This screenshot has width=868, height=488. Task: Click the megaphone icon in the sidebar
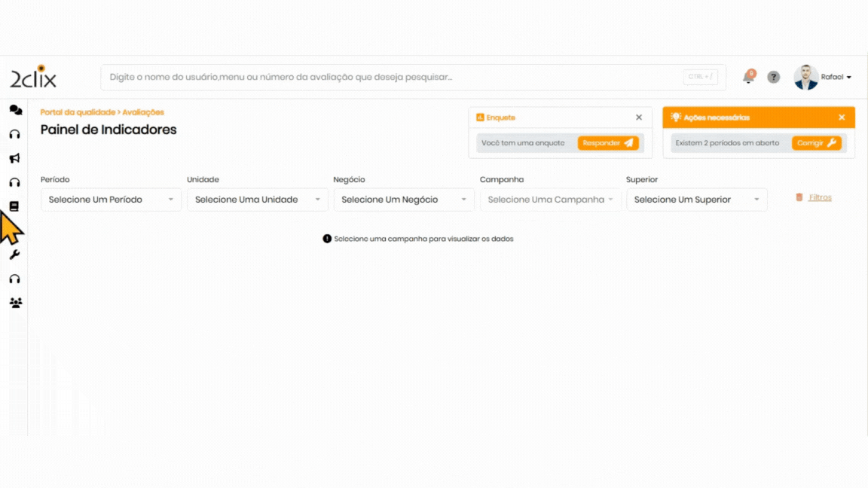tap(14, 158)
